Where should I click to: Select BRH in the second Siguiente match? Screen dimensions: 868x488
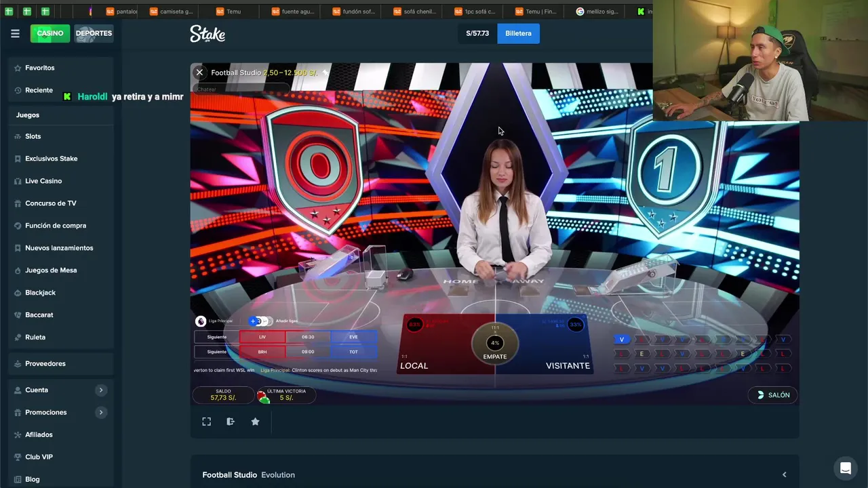tap(262, 352)
